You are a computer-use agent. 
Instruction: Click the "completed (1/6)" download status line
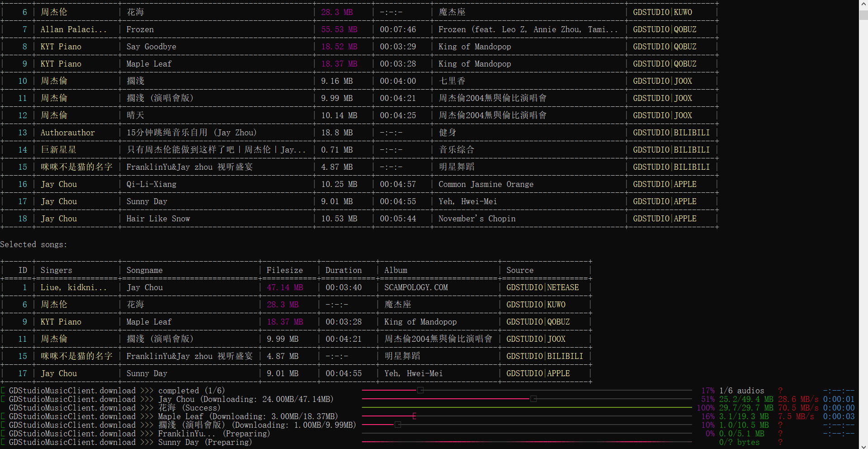click(x=191, y=390)
